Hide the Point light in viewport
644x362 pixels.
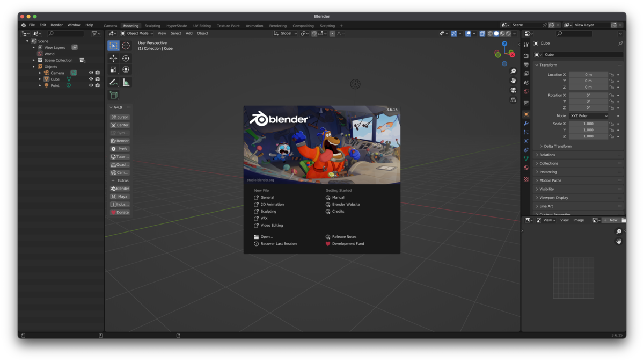91,86
